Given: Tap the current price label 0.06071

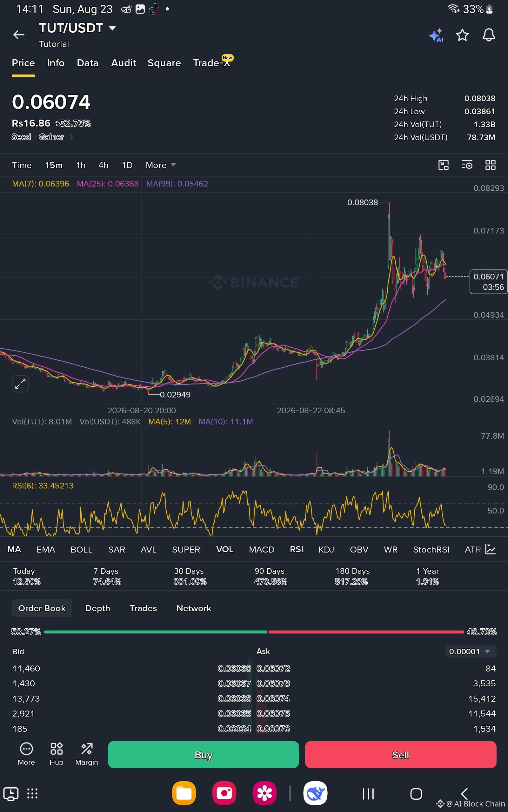Looking at the screenshot, I should [489, 282].
